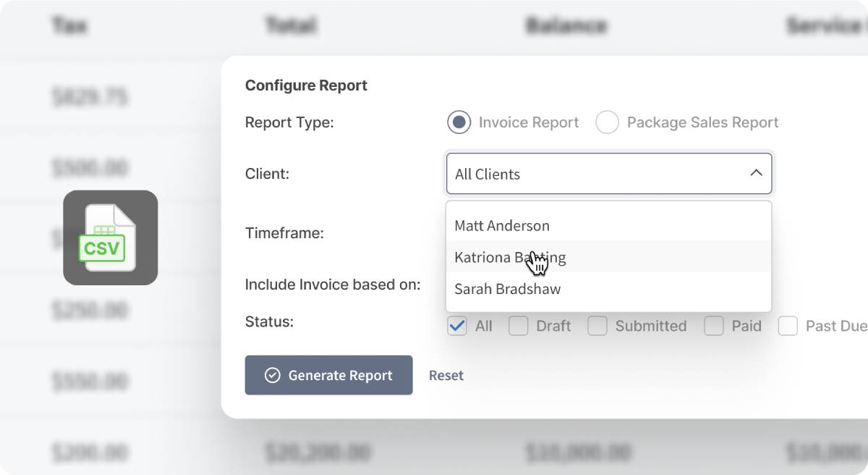Tick the Submitted status checkbox

pyautogui.click(x=597, y=326)
